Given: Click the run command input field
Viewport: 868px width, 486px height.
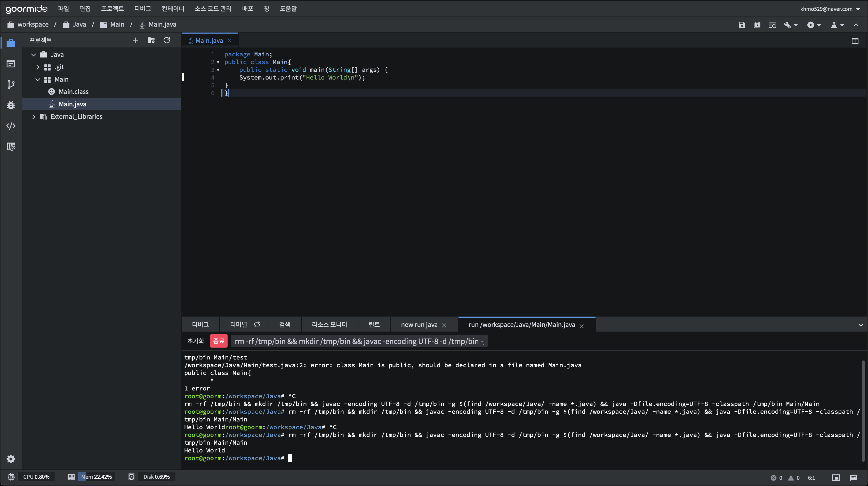Looking at the screenshot, I should (359, 341).
